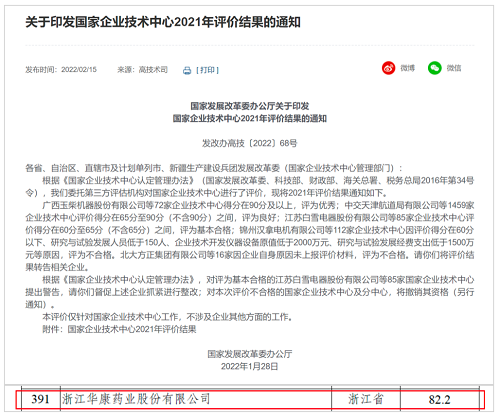The width and height of the screenshot is (500, 416).
Task: Click the 微博 text label
Action: click(408, 68)
